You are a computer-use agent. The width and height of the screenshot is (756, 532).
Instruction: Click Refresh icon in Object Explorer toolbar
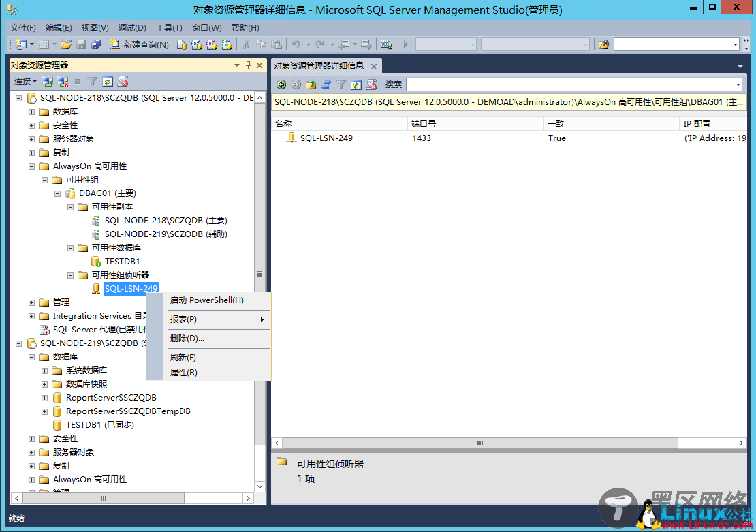coord(108,82)
